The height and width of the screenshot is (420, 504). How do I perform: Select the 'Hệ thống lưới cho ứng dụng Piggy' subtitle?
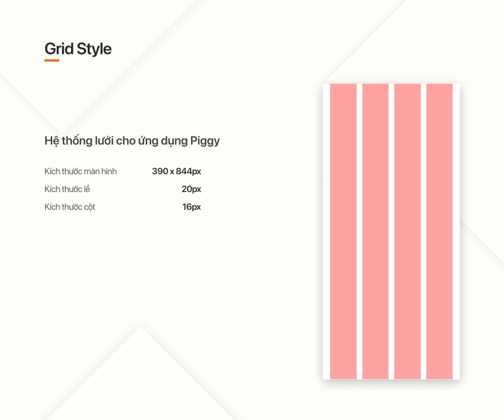132,141
